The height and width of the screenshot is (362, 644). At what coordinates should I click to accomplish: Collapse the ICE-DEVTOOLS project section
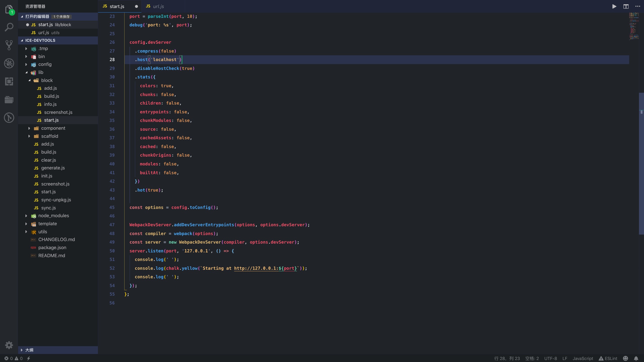[58, 40]
